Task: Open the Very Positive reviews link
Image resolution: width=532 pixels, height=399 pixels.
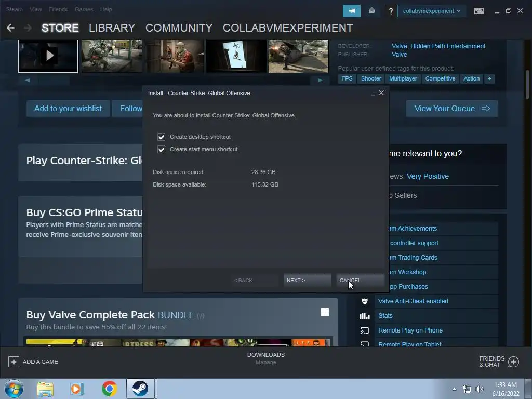Action: pyautogui.click(x=428, y=176)
